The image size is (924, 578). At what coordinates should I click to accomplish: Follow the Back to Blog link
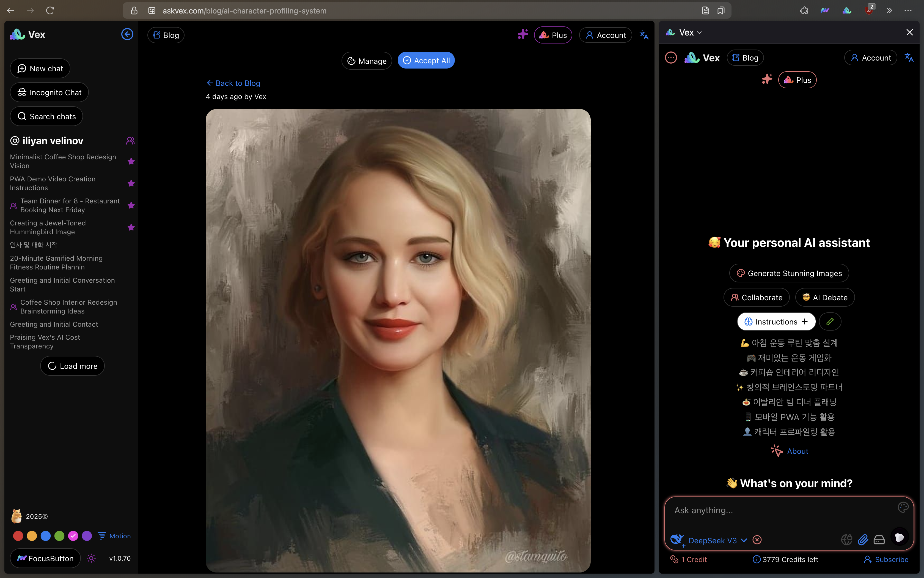point(233,83)
